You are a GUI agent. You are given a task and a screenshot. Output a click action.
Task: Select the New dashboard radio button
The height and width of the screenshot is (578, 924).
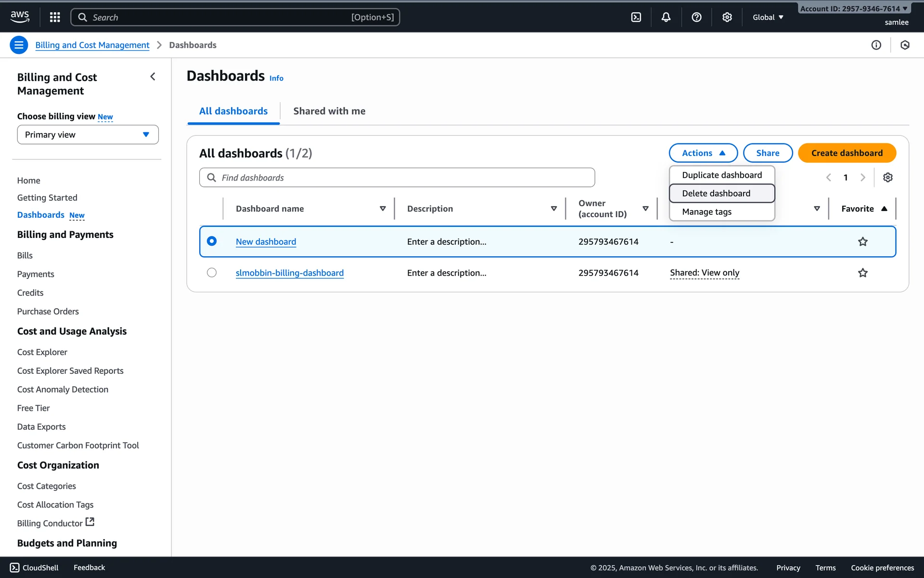pos(212,241)
